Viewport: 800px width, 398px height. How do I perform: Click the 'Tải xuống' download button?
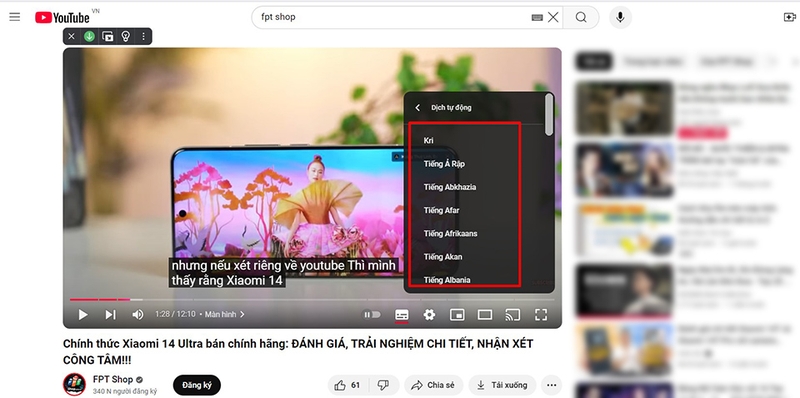click(502, 385)
